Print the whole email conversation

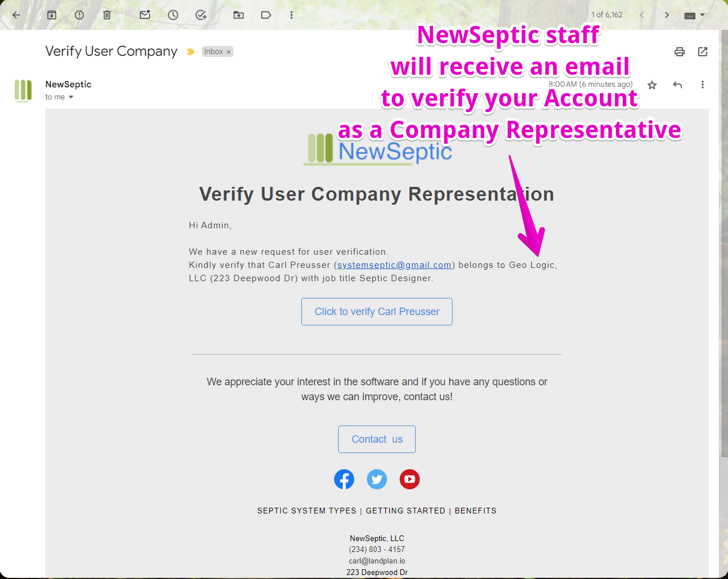680,52
